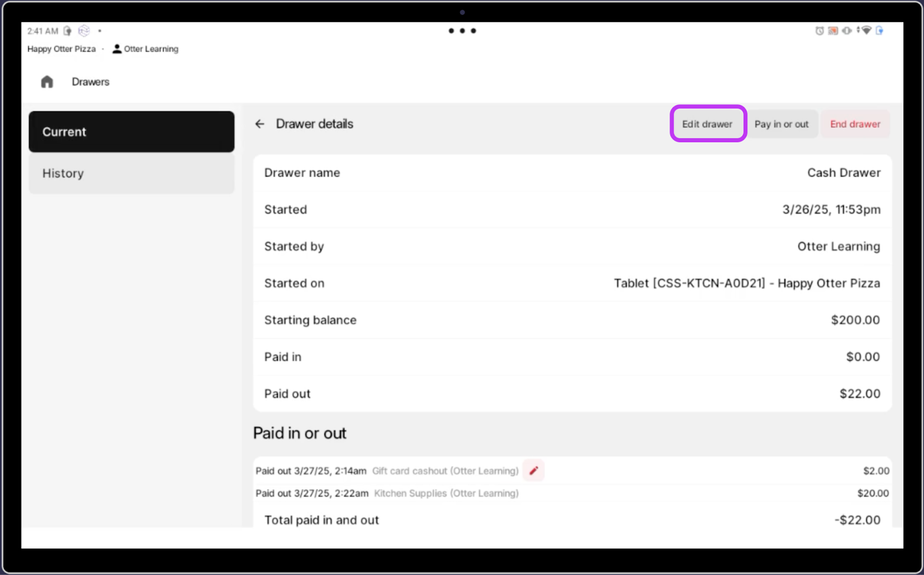Select the Kitchen Supplies paid out entry
Viewport: 924px width, 575px height.
point(572,493)
